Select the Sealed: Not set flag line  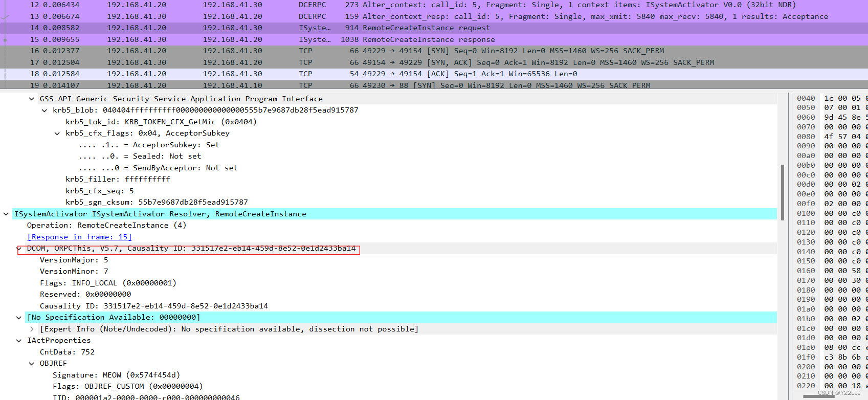[140, 157]
